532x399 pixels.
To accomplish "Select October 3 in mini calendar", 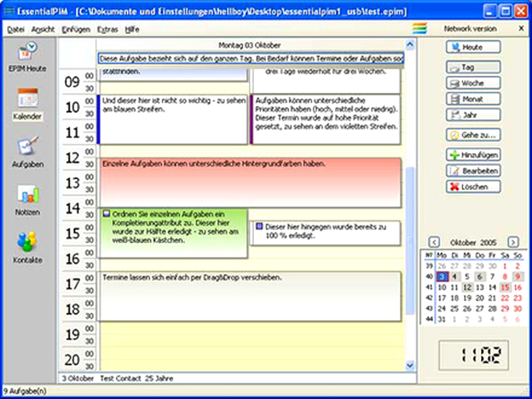I will 442,276.
